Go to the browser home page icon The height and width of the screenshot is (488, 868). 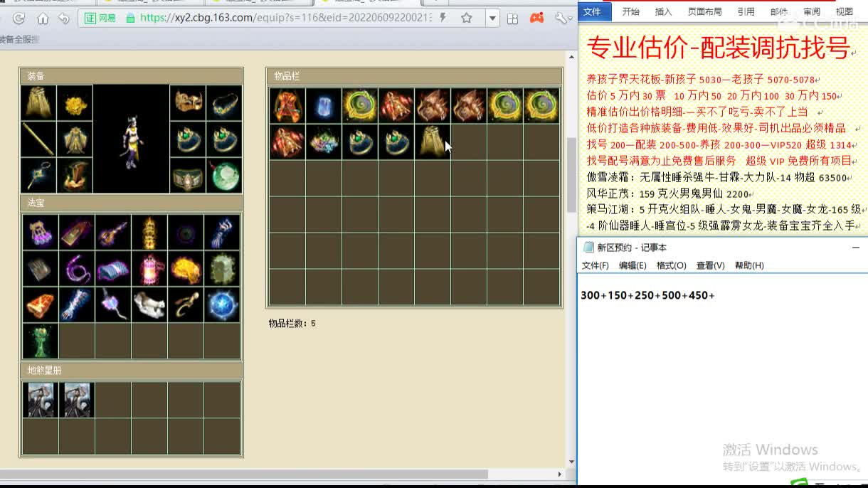pyautogui.click(x=43, y=18)
